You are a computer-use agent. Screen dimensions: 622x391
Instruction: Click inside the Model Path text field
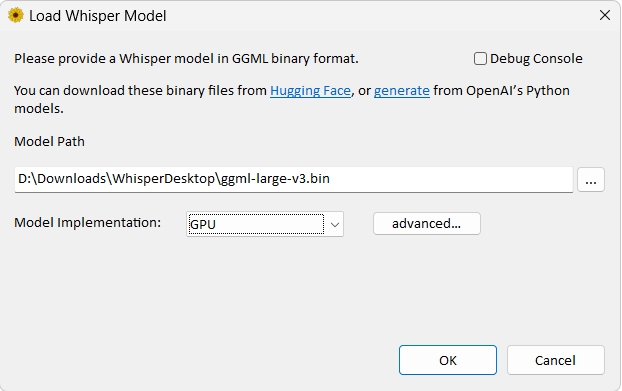tap(294, 179)
